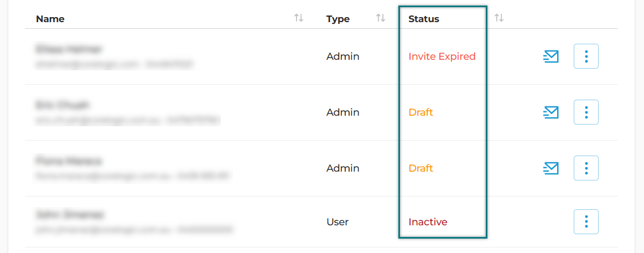The height and width of the screenshot is (253, 644).
Task: Open the three-dot menu in the Invite Expired row
Action: pos(586,56)
